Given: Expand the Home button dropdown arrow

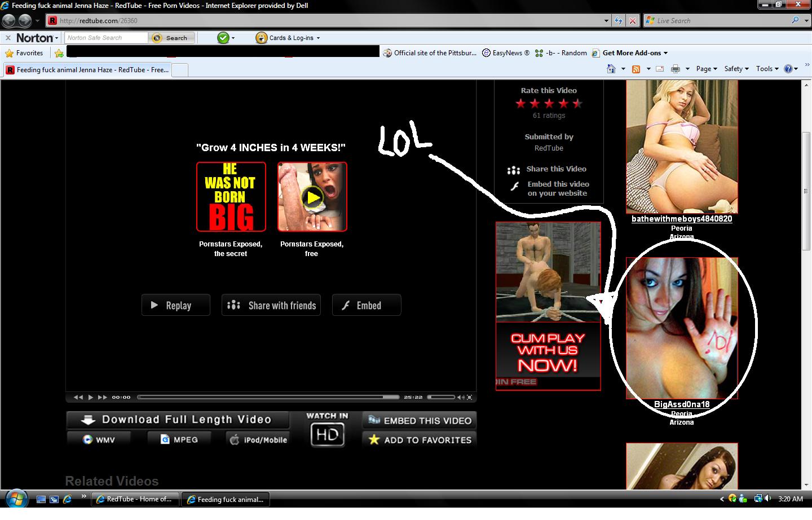Looking at the screenshot, I should (623, 69).
